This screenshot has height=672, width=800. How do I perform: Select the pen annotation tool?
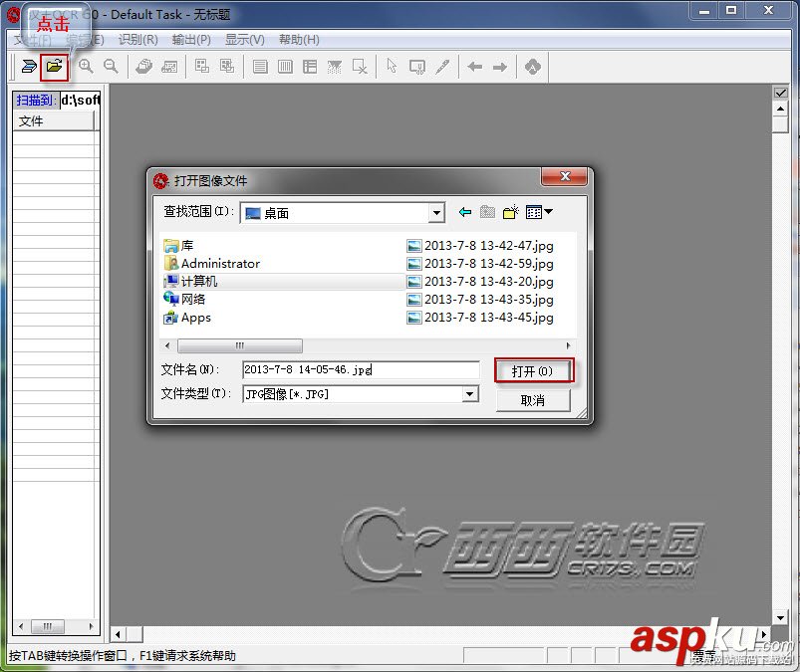point(443,66)
